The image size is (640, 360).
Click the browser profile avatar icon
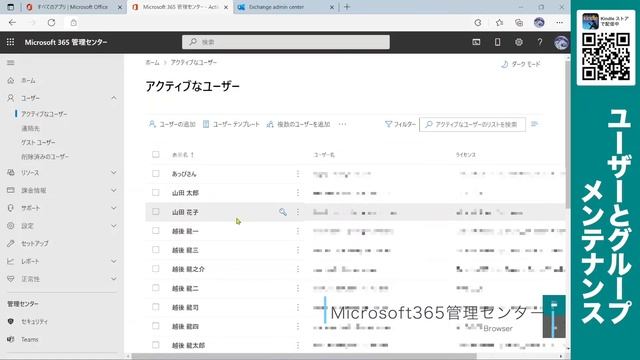click(539, 23)
